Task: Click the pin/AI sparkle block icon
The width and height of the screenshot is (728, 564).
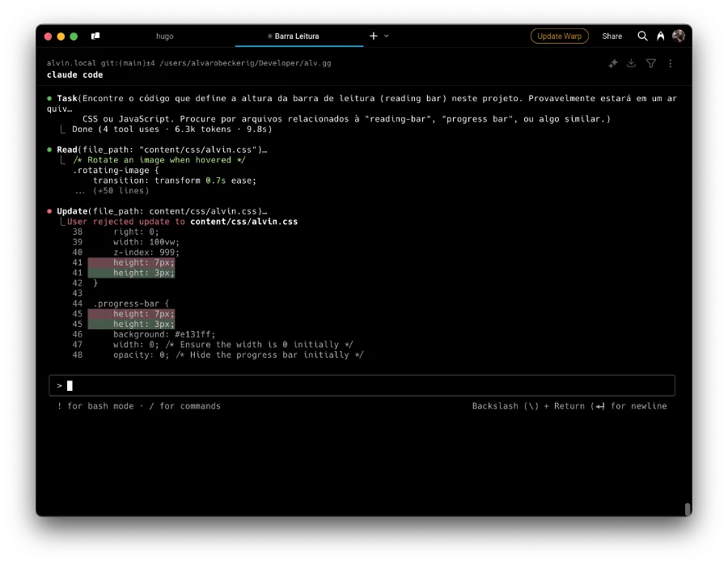Action: 613,64
